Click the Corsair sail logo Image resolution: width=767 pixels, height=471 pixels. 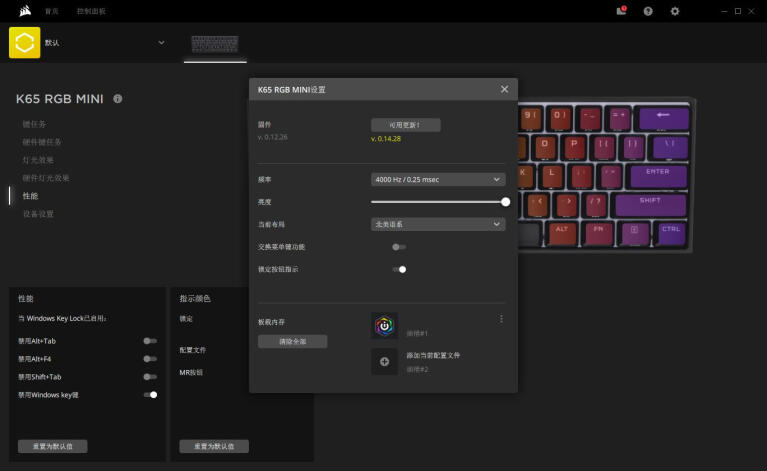[x=25, y=11]
